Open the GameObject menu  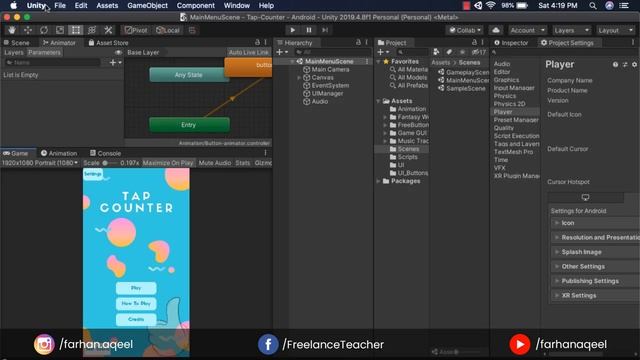click(x=147, y=6)
